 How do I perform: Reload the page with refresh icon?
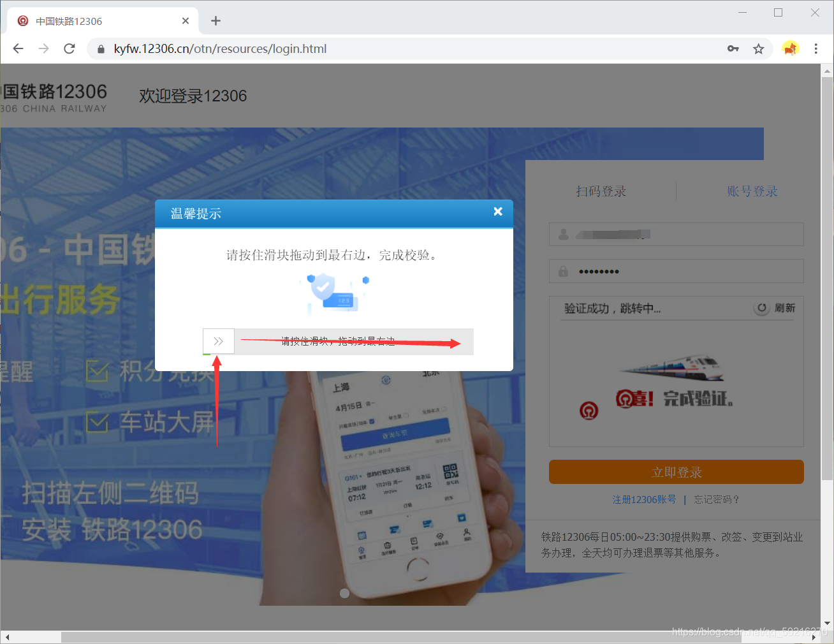(x=69, y=48)
